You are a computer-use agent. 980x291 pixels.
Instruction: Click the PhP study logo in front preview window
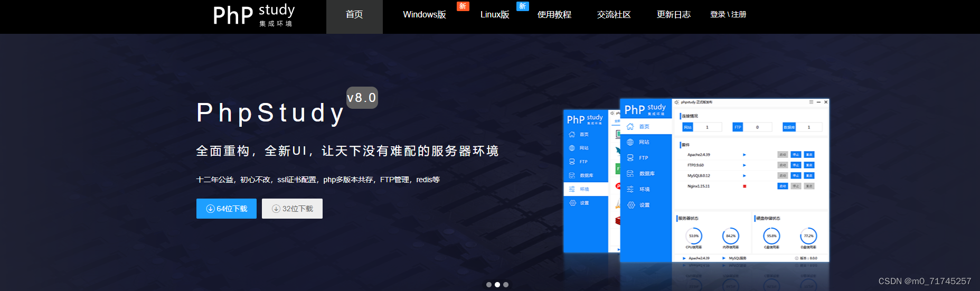coord(645,109)
